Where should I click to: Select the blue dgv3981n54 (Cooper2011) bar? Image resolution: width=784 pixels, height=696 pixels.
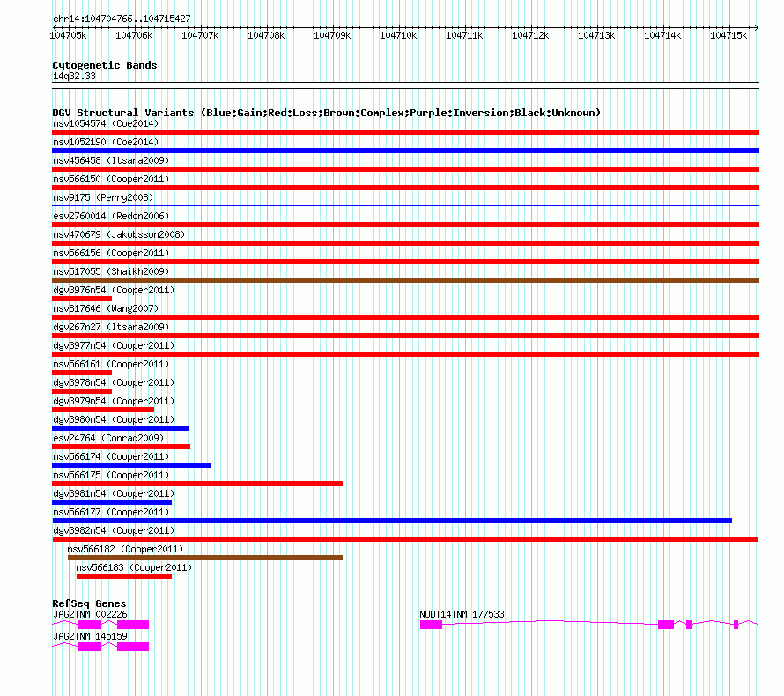(x=112, y=502)
